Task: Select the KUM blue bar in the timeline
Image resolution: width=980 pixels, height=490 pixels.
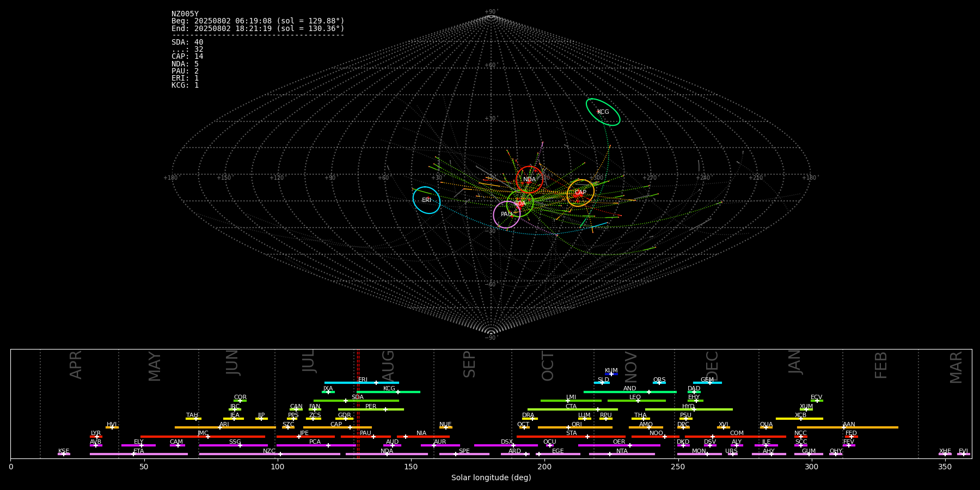Action: pos(611,374)
